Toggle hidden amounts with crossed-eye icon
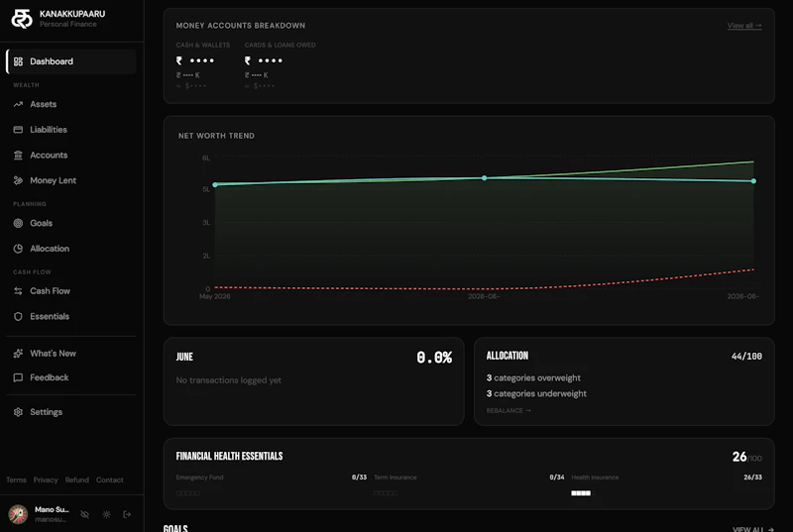793x532 pixels. (x=85, y=514)
